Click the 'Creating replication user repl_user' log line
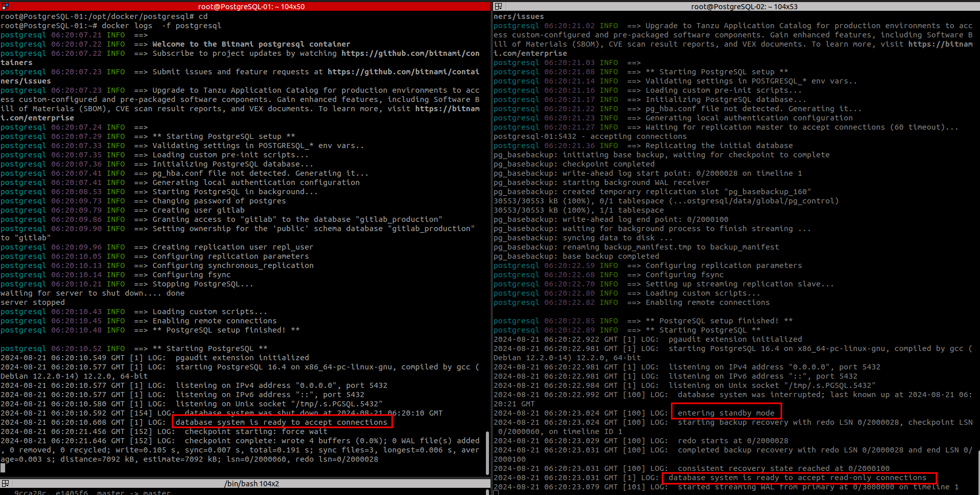980x495 pixels. [x=232, y=247]
